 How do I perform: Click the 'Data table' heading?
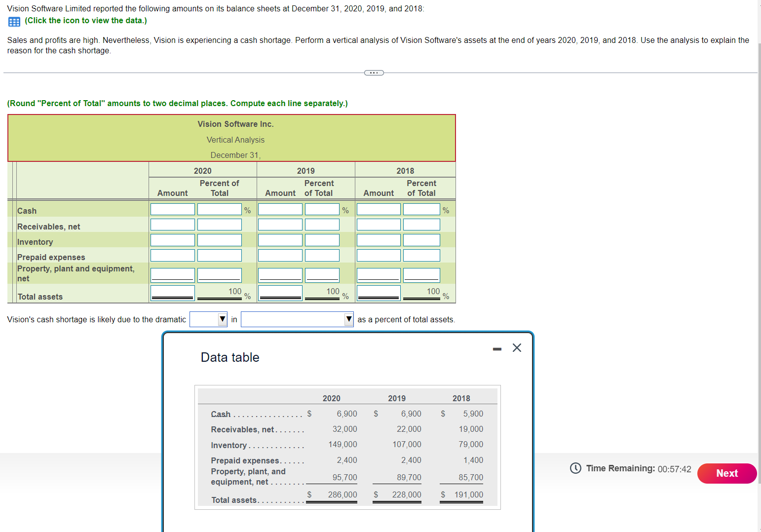point(230,357)
